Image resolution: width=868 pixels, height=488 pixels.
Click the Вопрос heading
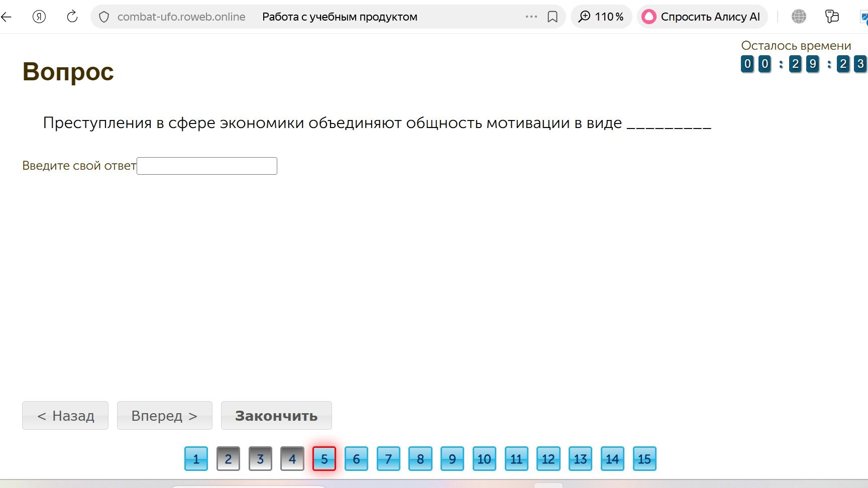tap(68, 72)
